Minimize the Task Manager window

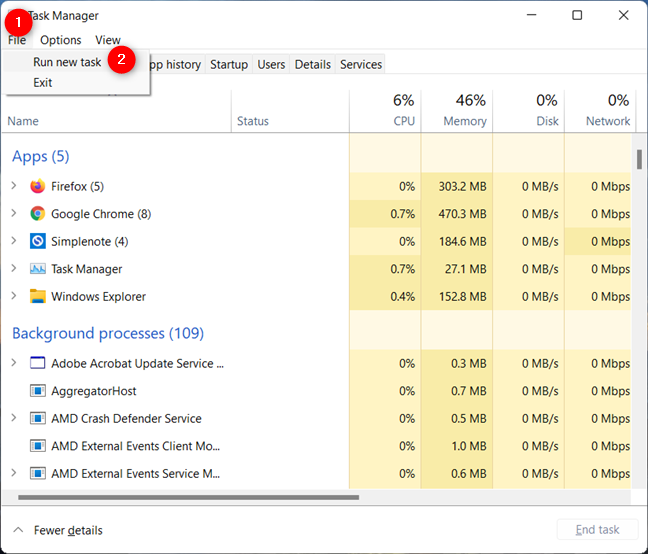[531, 15]
